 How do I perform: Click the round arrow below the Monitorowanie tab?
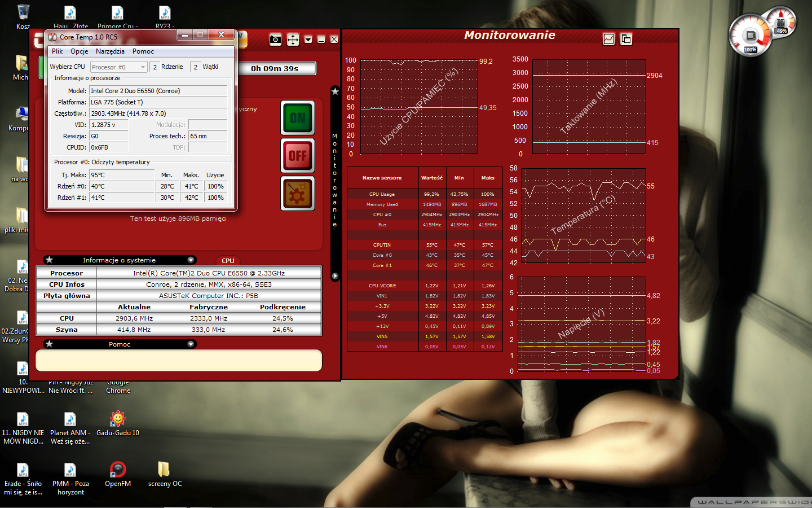pos(335,276)
